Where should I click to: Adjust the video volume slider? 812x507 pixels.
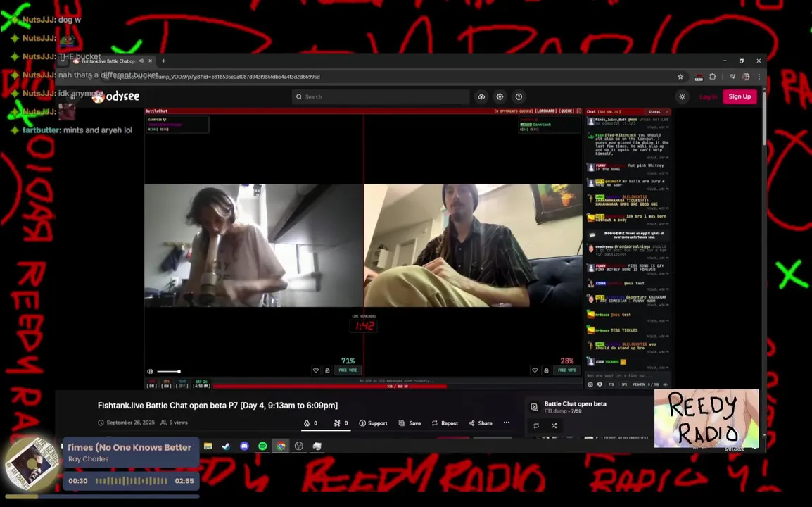(x=169, y=371)
